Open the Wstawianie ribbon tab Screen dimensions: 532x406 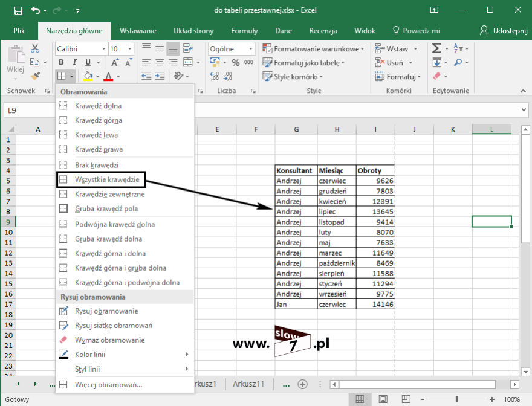pos(138,31)
